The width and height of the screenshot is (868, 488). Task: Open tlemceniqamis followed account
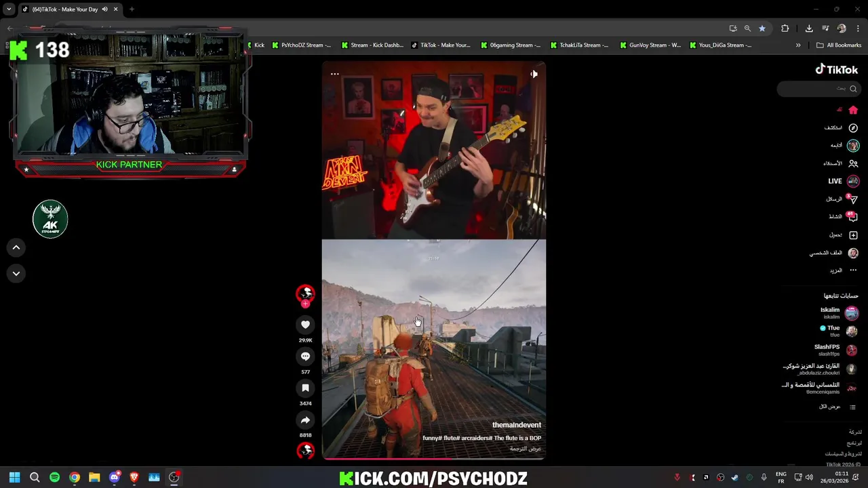click(x=819, y=388)
